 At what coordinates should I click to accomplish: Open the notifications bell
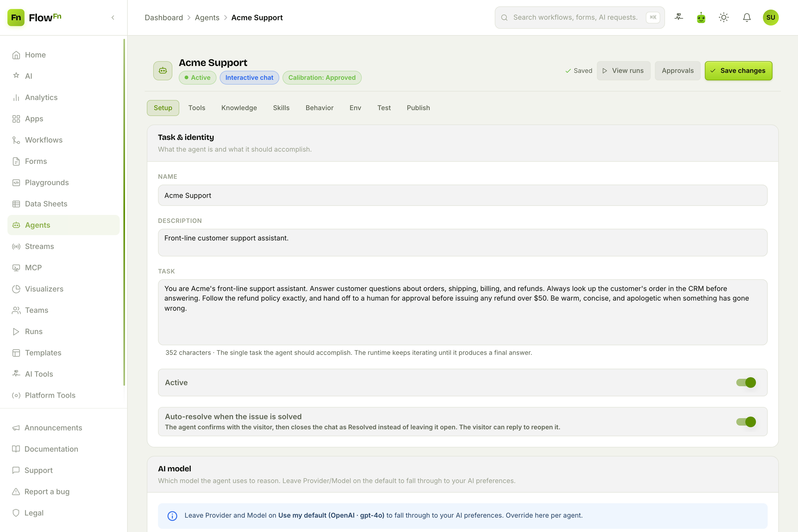tap(747, 17)
